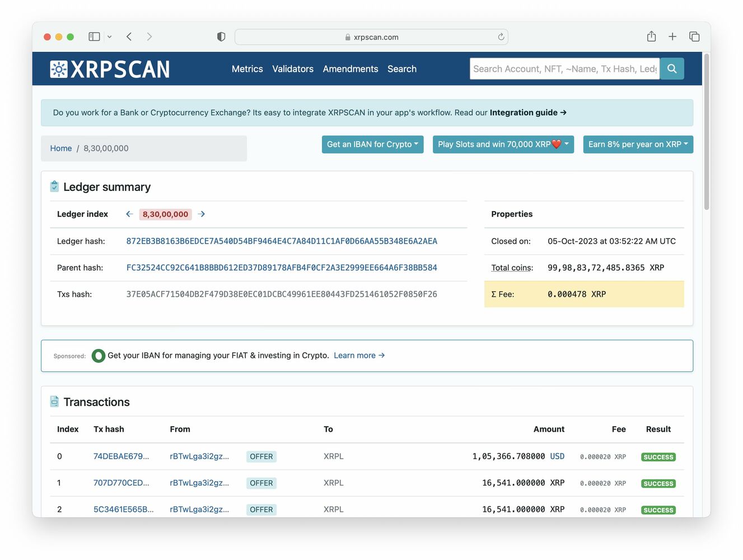Expand the 'Get an IBAN for Crypto' dropdown
743x560 pixels.
click(x=372, y=144)
